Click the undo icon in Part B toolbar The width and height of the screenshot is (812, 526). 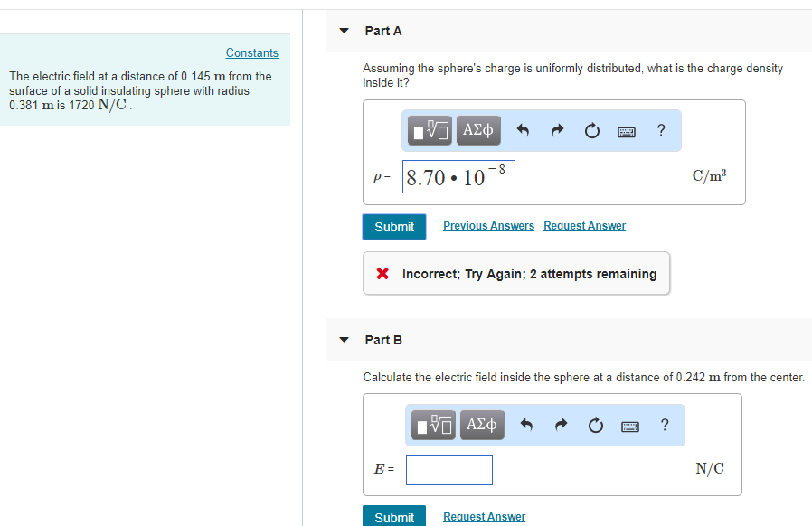tap(526, 425)
